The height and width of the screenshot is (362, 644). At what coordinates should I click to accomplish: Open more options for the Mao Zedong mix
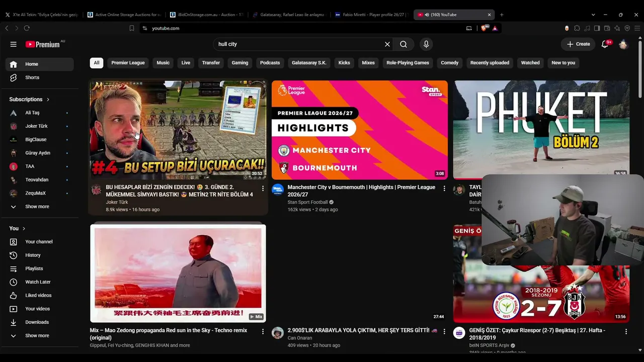(263, 332)
